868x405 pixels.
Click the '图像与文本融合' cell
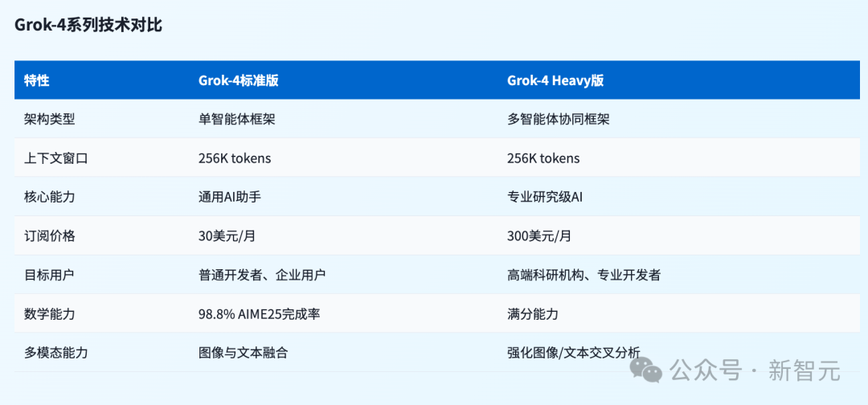tap(243, 353)
